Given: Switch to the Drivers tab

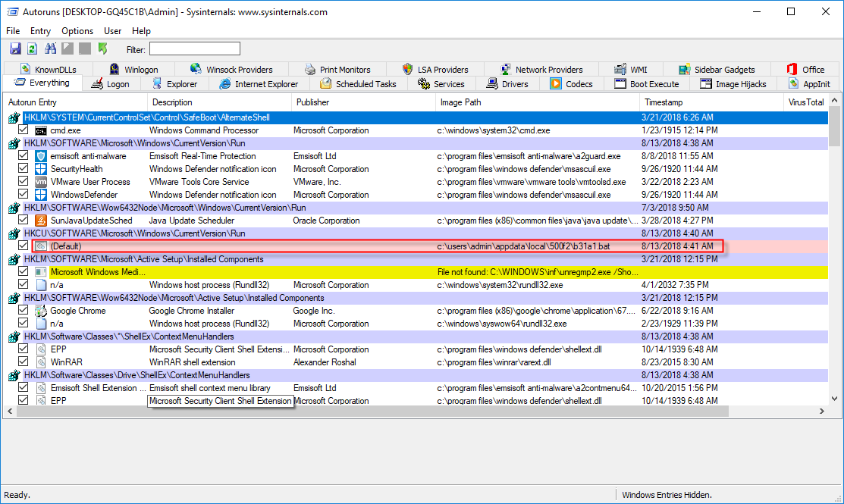Looking at the screenshot, I should 509,83.
